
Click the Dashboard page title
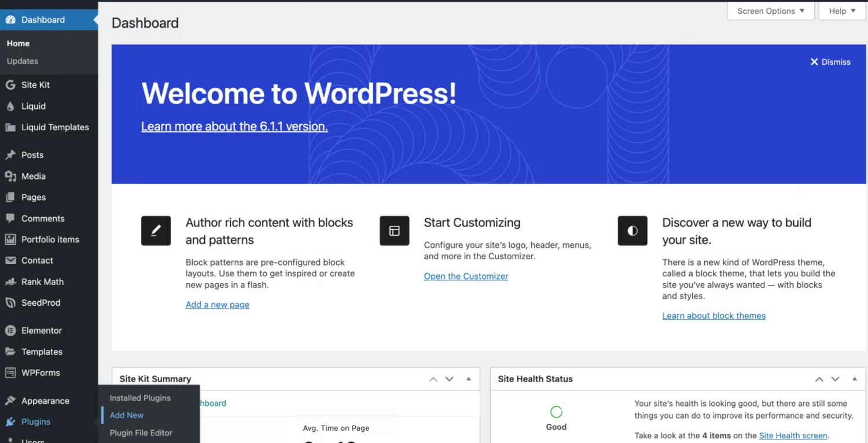point(145,23)
